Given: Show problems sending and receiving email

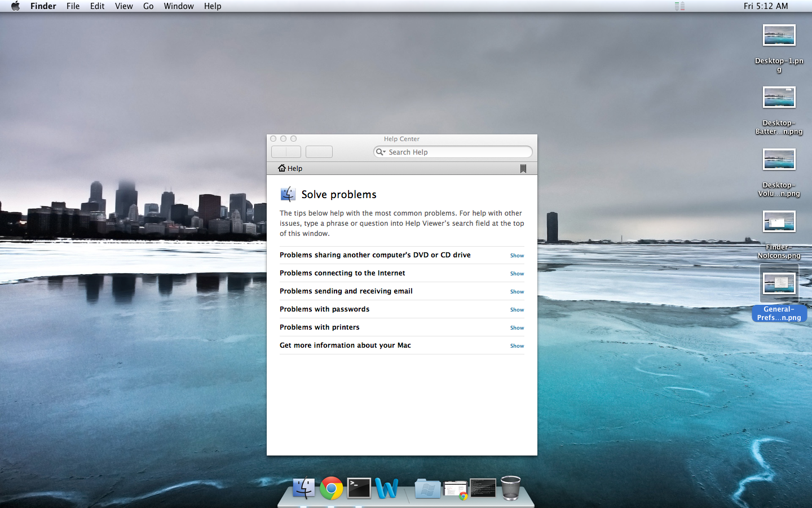Looking at the screenshot, I should [x=517, y=292].
